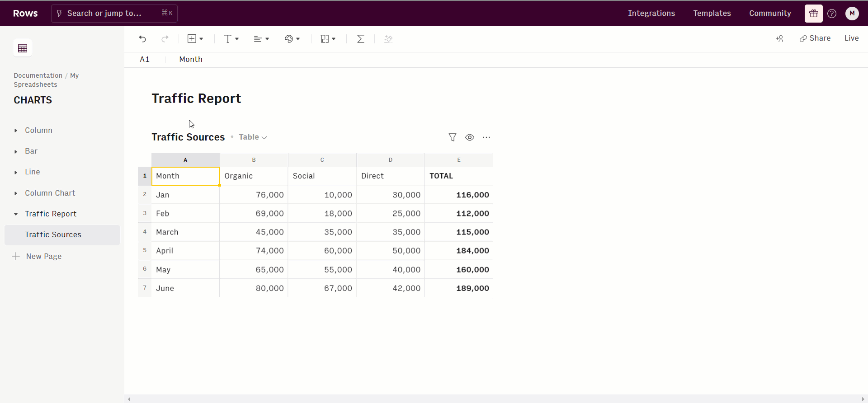Open the spreadsheet grid icon in sidebar

point(23,48)
